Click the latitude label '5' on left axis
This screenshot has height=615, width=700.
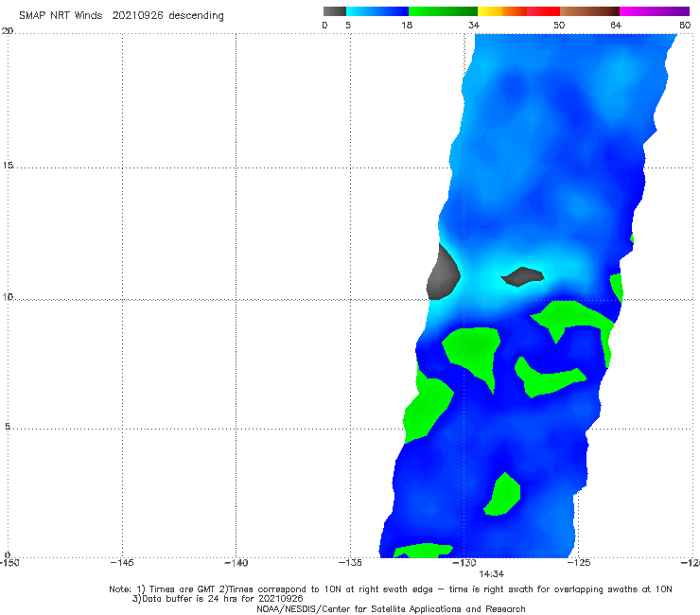pos(8,427)
